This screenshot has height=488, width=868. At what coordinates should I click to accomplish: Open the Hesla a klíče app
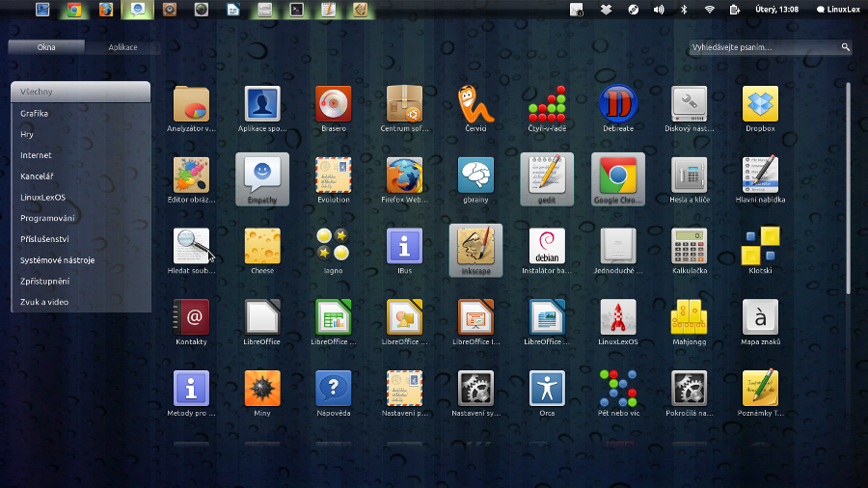click(x=690, y=179)
